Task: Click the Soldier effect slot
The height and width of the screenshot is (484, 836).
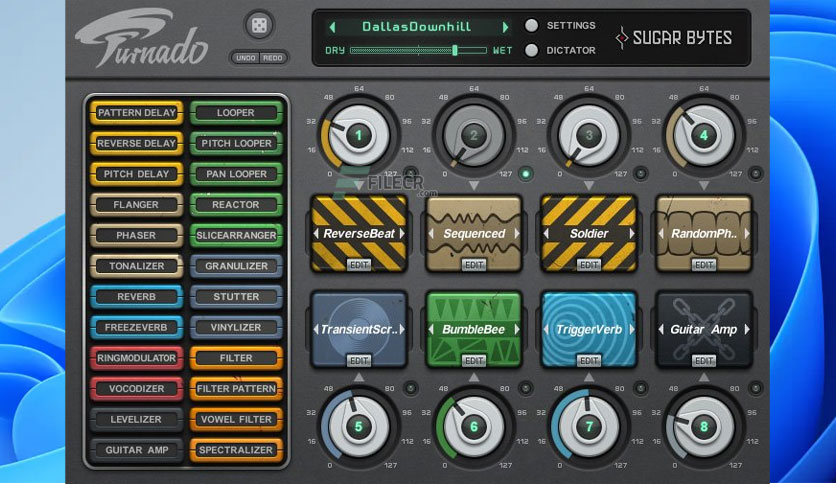Action: [589, 233]
